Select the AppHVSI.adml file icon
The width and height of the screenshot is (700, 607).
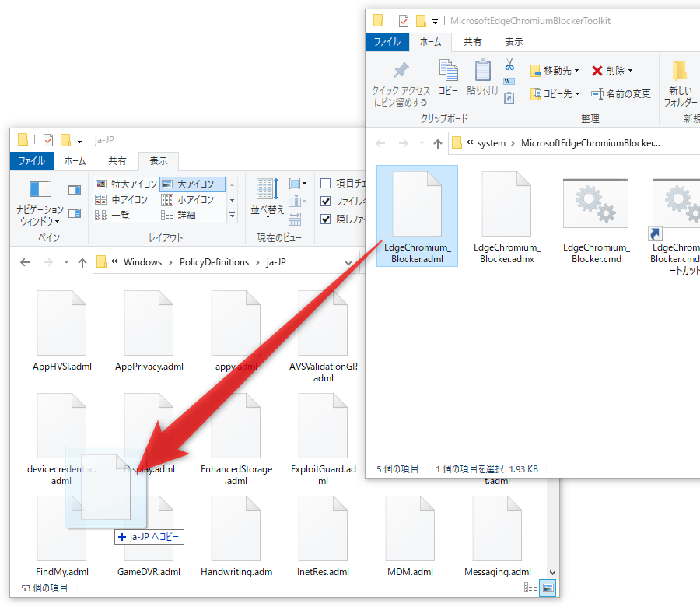coord(61,323)
